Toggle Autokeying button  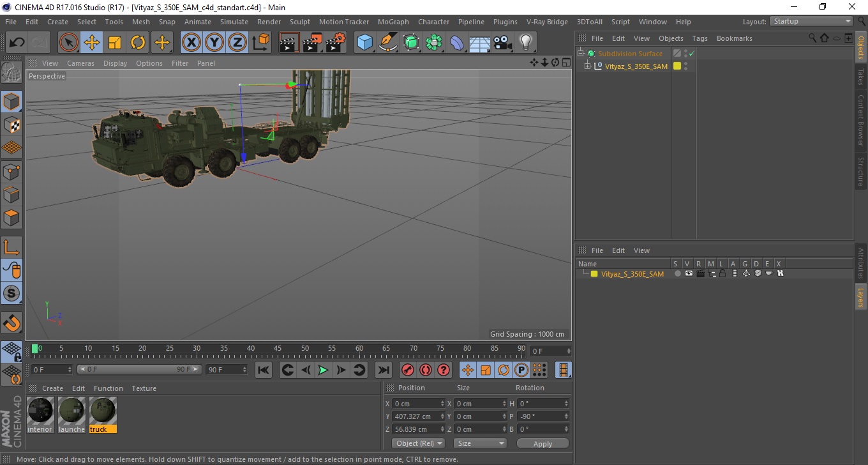click(x=426, y=370)
